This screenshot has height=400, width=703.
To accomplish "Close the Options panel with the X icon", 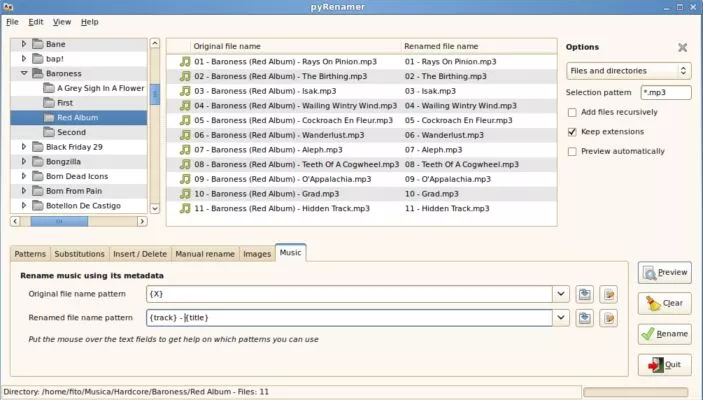I will (682, 47).
